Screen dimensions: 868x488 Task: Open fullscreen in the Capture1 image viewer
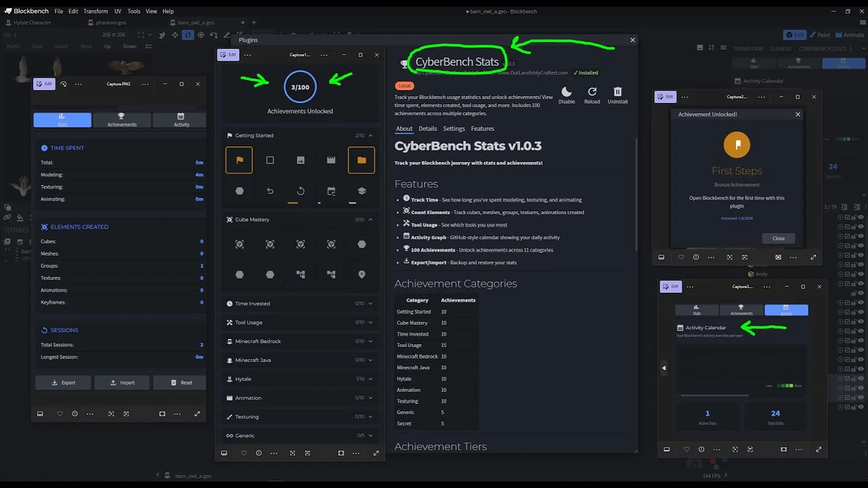pos(376,453)
